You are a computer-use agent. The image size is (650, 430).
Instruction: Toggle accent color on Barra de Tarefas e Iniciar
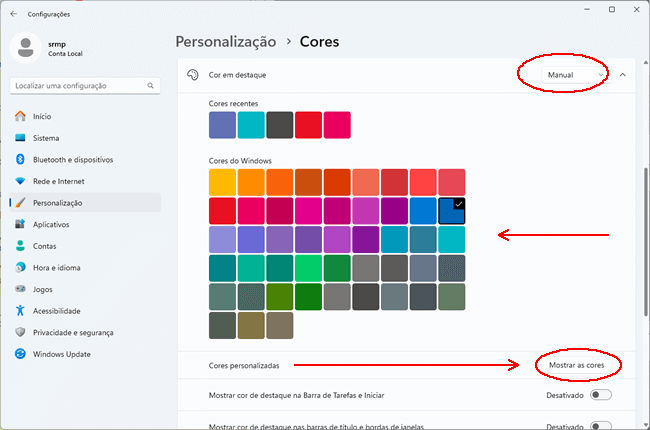[601, 395]
